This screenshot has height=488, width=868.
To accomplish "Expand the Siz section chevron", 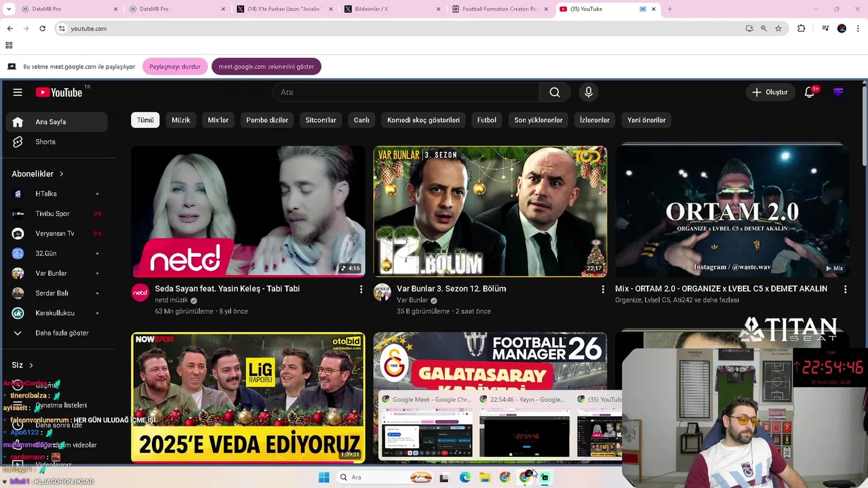I will (x=31, y=365).
